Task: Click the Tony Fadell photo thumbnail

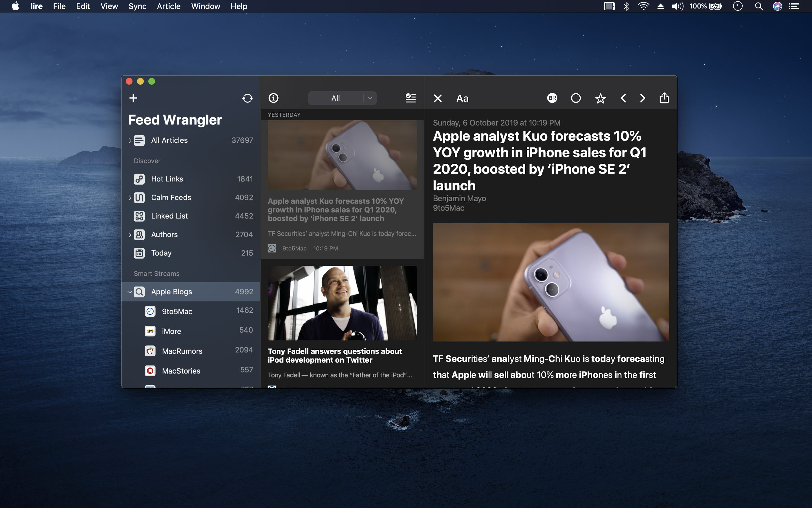Action: (342, 303)
